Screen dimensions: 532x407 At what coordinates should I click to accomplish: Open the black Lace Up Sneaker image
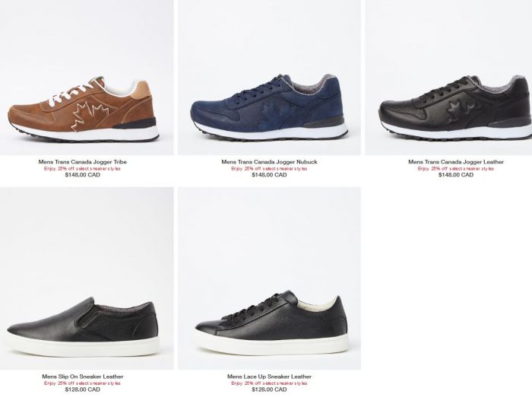click(269, 278)
